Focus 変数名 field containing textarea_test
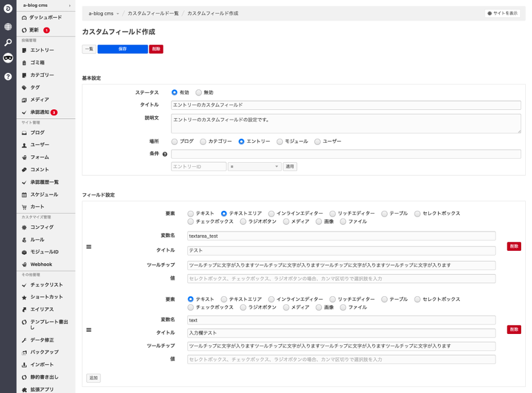This screenshot has height=393, width=532. tap(341, 236)
